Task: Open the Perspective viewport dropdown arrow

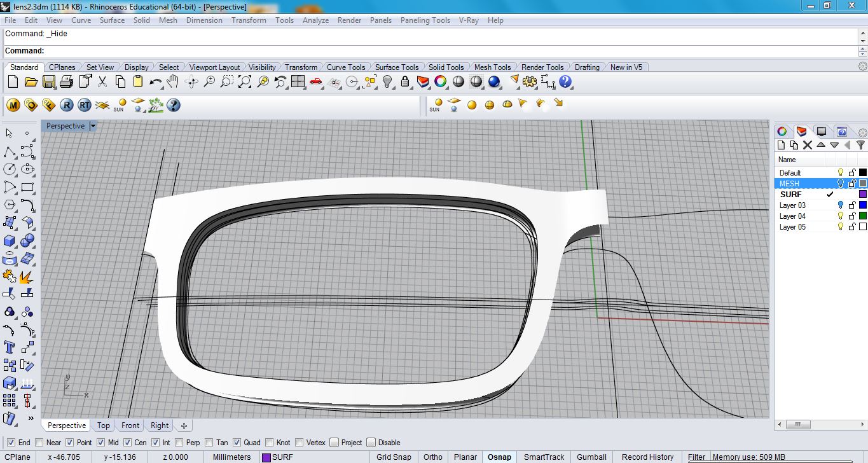Action: [x=93, y=126]
